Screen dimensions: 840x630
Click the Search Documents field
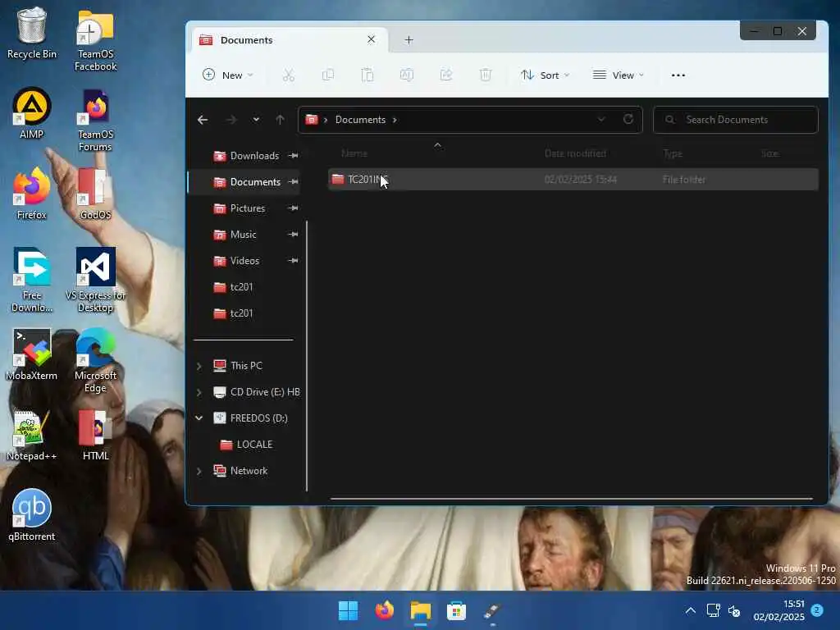coord(736,120)
